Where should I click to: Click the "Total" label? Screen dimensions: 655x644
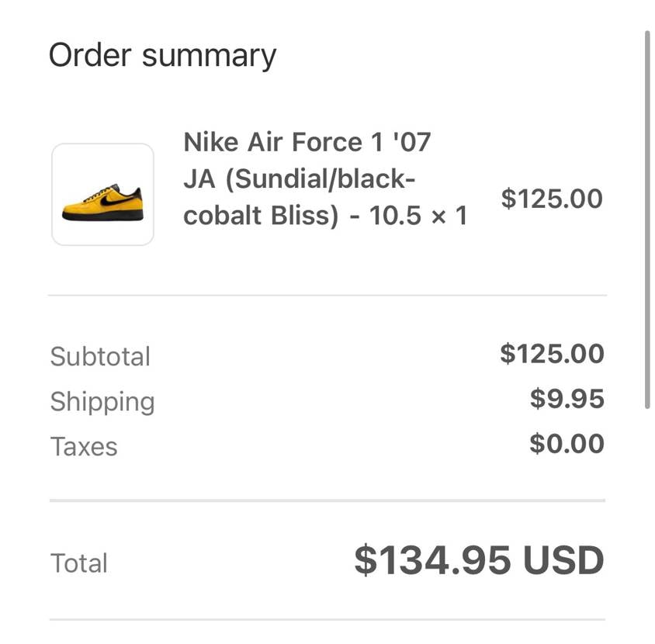click(78, 563)
